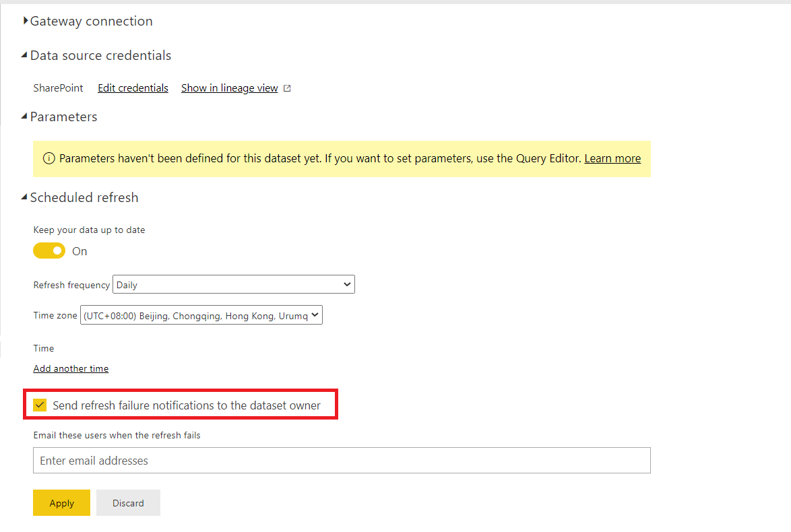Viewport: 791px width, 532px height.
Task: Click the Apply button
Action: 61,503
